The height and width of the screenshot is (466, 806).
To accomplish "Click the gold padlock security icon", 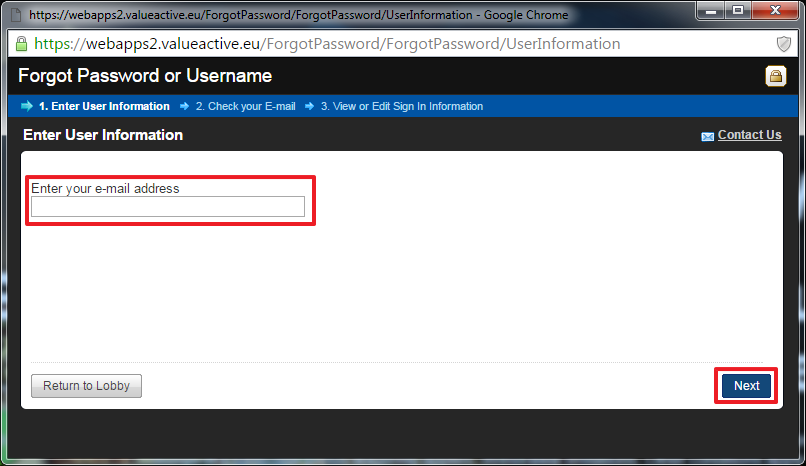I will [x=776, y=76].
